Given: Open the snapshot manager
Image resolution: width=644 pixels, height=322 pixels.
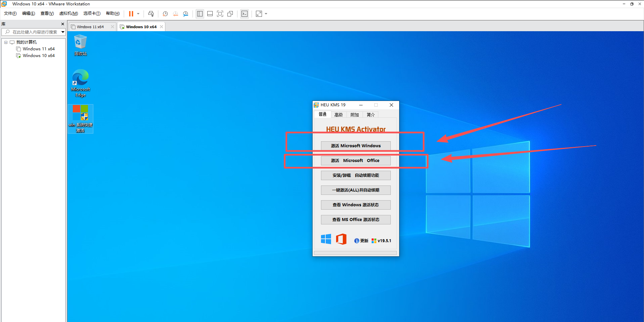Looking at the screenshot, I should [185, 14].
